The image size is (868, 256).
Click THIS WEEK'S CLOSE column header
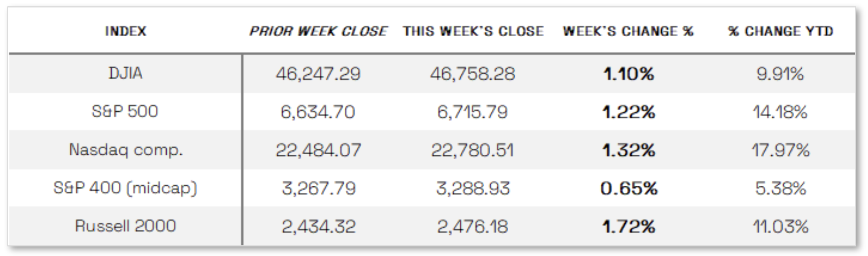[x=473, y=31]
